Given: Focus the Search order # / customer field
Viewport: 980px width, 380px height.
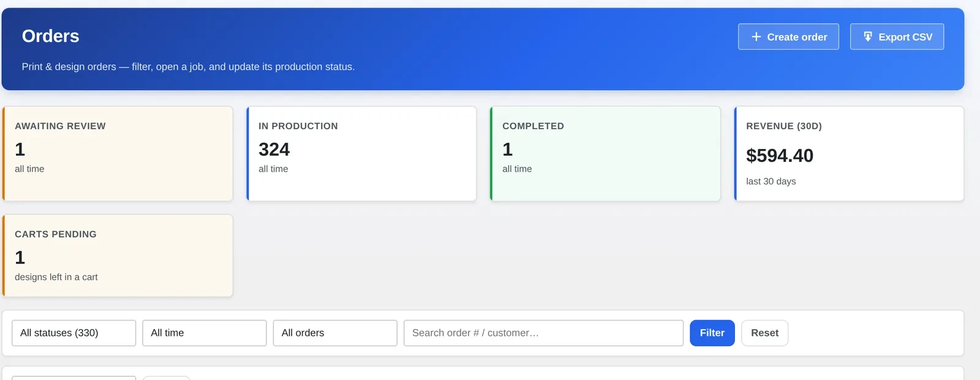Looking at the screenshot, I should coord(543,333).
